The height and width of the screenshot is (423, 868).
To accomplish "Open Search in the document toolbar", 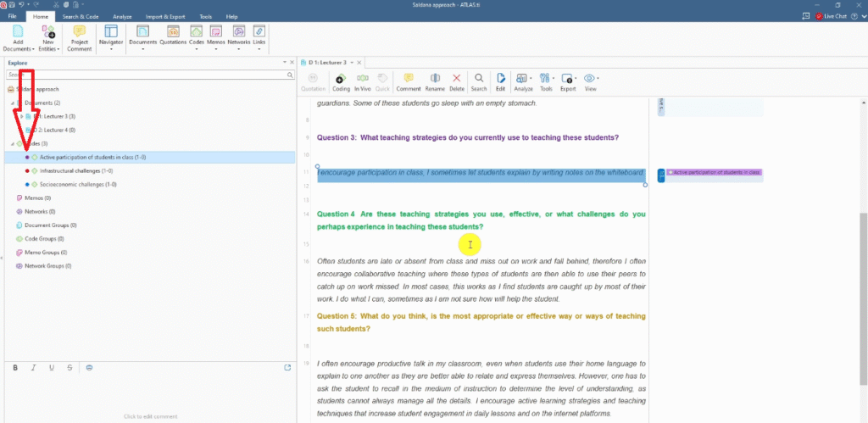I will pyautogui.click(x=479, y=81).
